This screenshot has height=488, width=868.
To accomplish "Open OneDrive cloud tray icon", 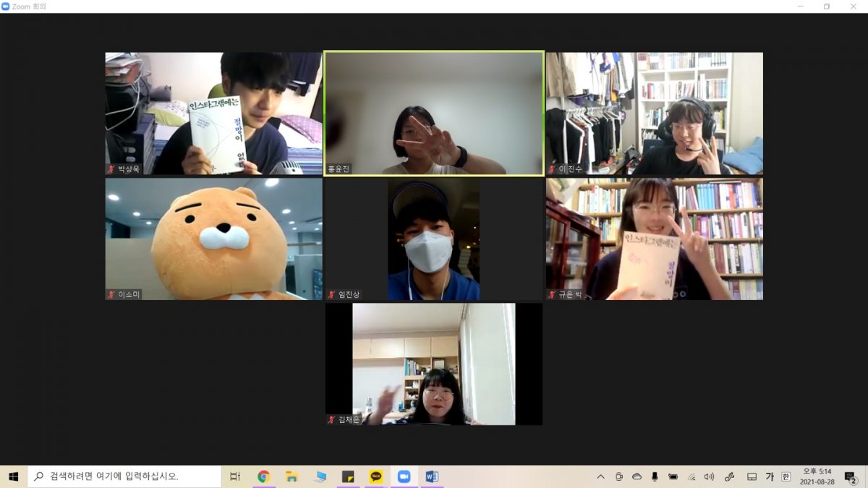I will coord(637,476).
